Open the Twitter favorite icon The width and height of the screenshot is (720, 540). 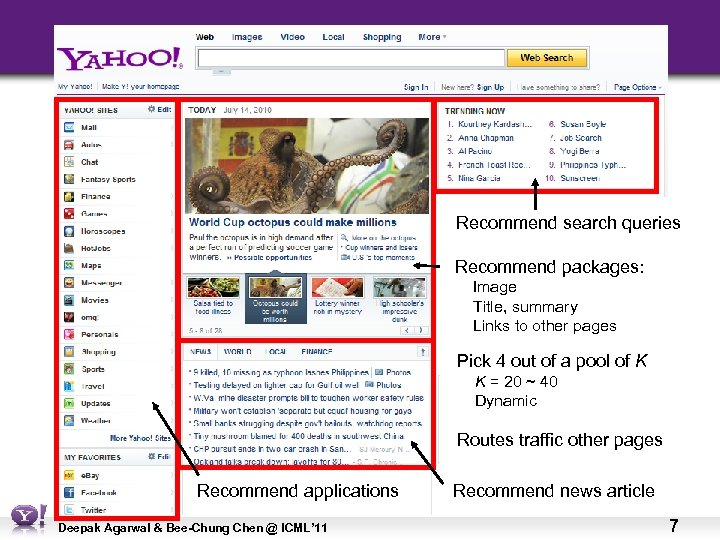tap(69, 510)
